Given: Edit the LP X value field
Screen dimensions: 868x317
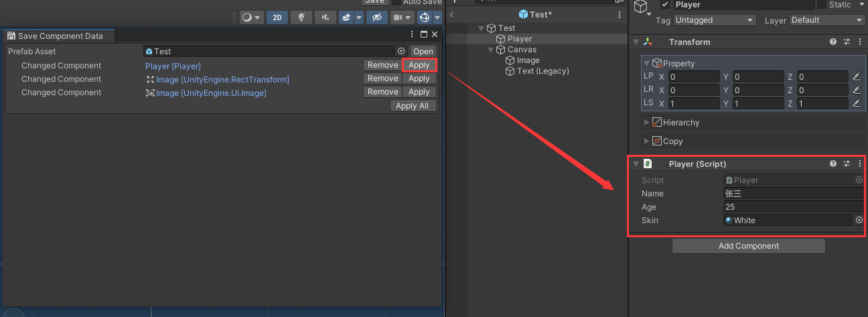Looking at the screenshot, I should pyautogui.click(x=694, y=77).
